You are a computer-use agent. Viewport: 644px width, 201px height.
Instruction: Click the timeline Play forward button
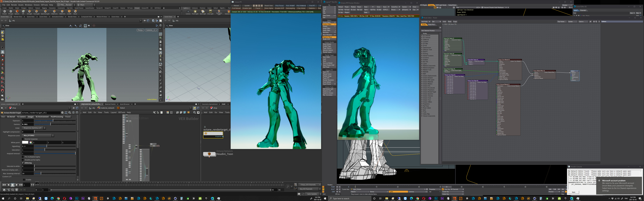click(x=17, y=185)
